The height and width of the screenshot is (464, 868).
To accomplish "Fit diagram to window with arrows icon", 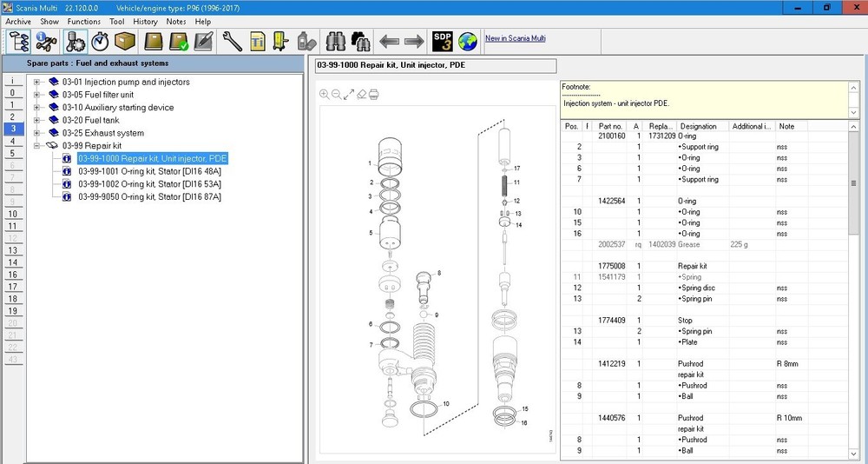I will [x=349, y=95].
